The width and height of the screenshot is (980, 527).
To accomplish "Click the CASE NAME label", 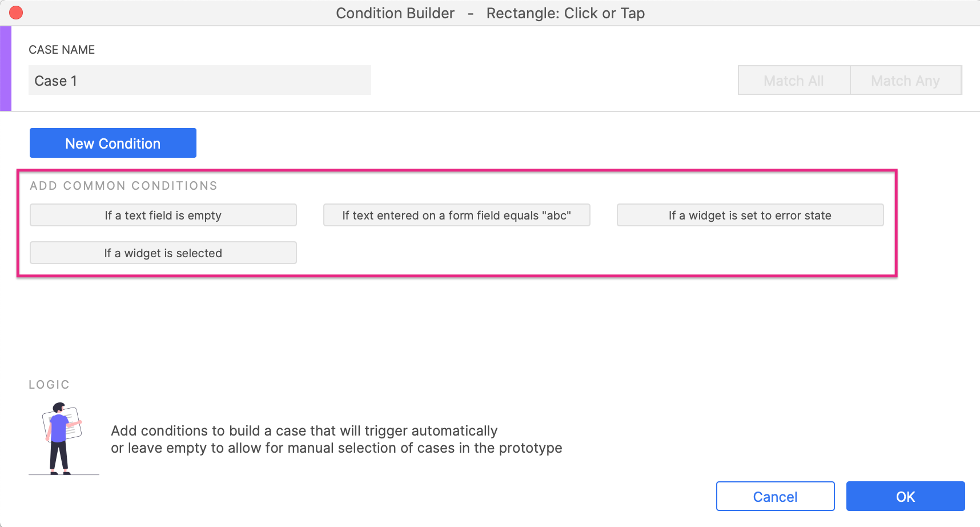I will [61, 50].
